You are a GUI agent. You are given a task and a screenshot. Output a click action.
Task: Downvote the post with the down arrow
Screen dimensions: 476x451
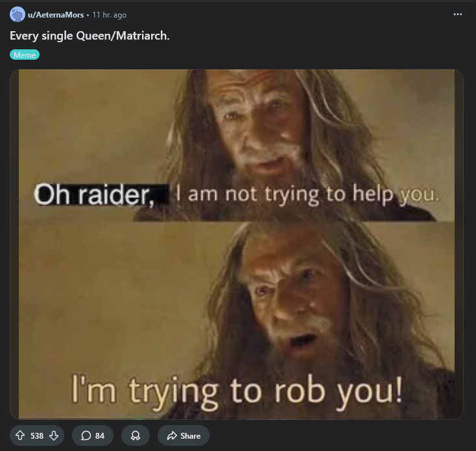point(54,435)
